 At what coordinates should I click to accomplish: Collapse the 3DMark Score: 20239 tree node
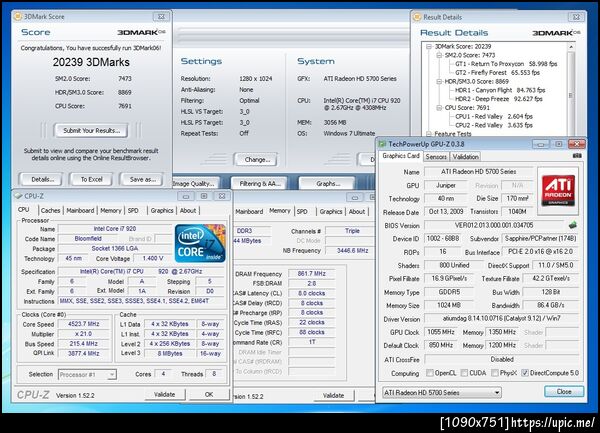(x=429, y=46)
